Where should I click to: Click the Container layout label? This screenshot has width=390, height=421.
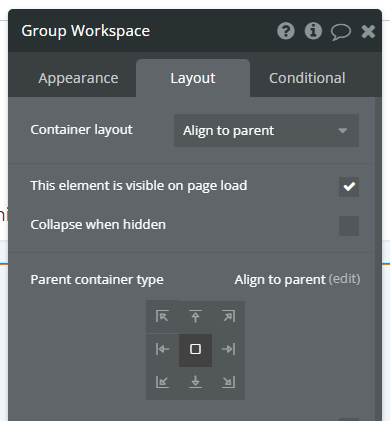coord(82,130)
